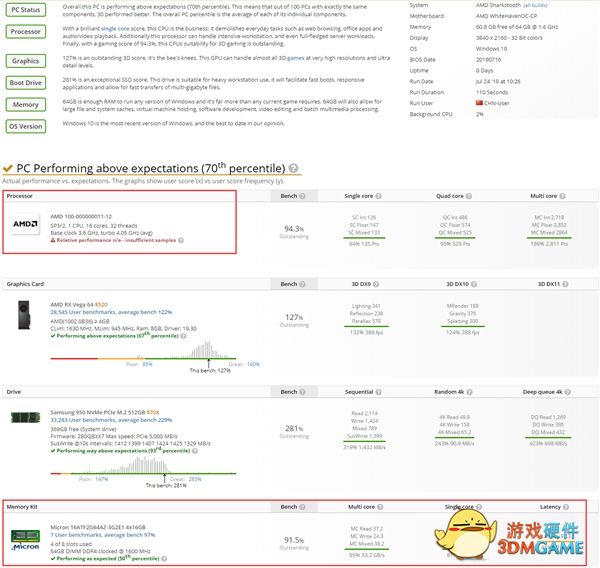Screen dimensions: 600x568
Task: Click the PC Status button
Action: [x=26, y=10]
